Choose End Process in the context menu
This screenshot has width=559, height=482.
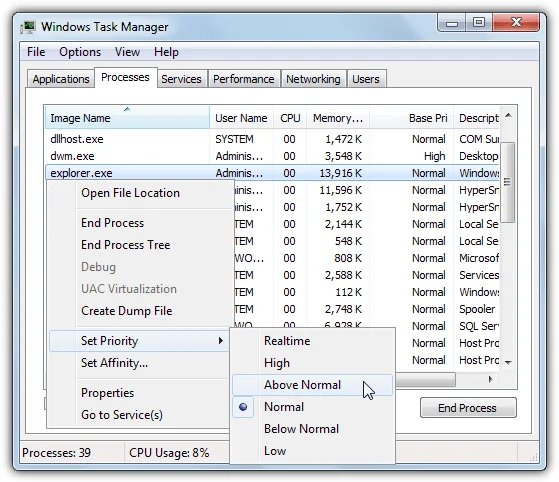pyautogui.click(x=139, y=223)
